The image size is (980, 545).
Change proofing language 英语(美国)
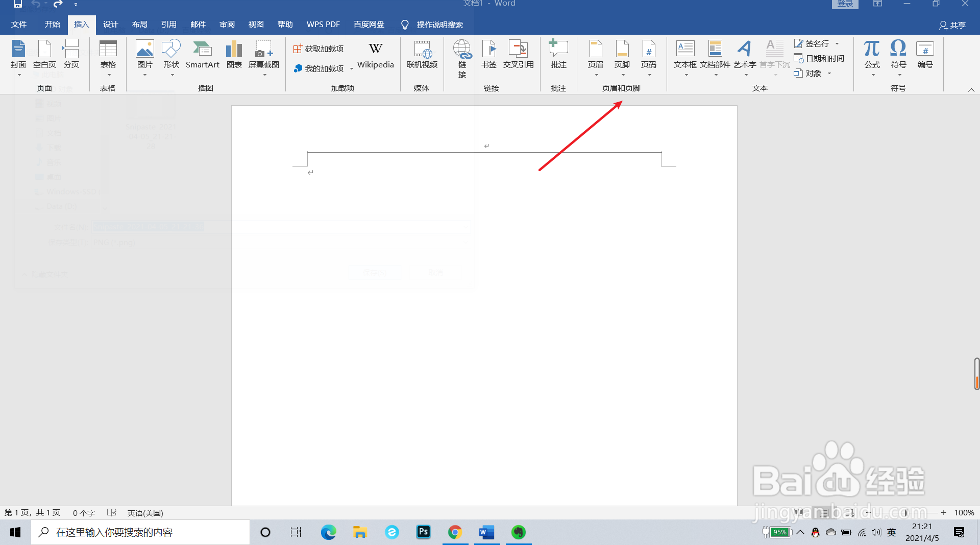point(145,513)
